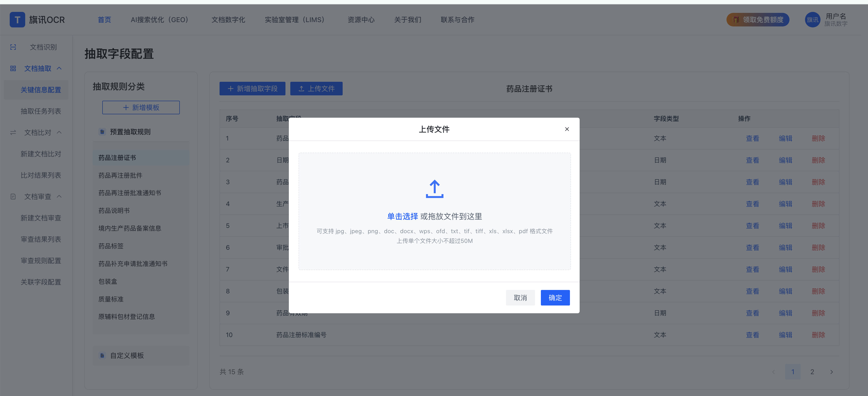Go to pagination page 2
The height and width of the screenshot is (396, 868).
[812, 372]
